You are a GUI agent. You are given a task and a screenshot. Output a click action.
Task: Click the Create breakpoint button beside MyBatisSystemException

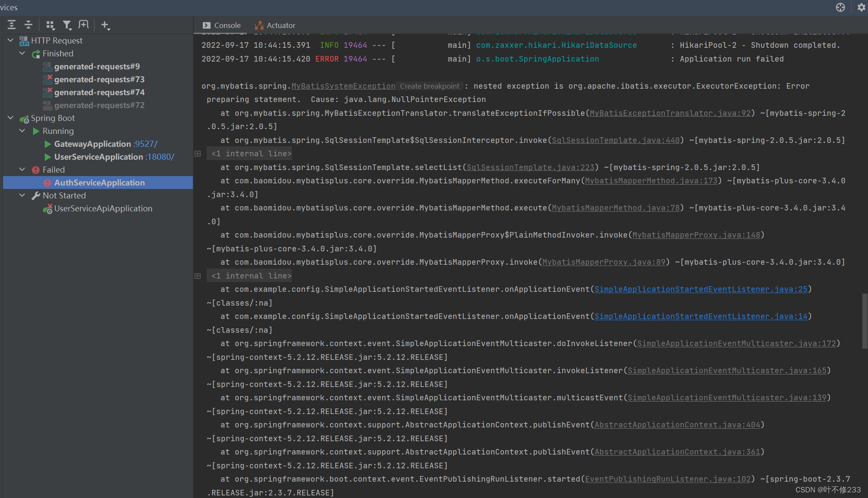click(x=429, y=86)
